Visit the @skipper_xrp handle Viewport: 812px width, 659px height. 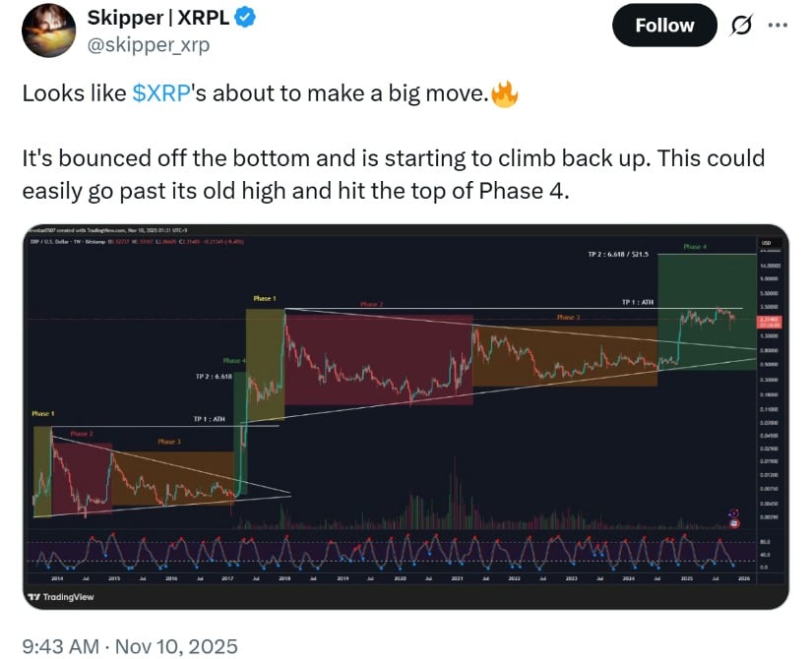(151, 45)
